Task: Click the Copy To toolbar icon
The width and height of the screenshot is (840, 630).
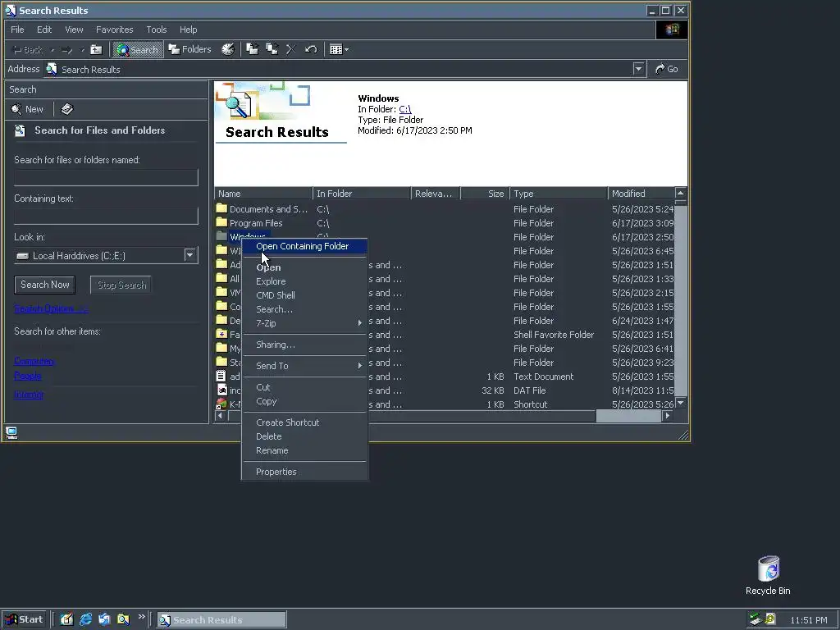Action: pos(272,50)
